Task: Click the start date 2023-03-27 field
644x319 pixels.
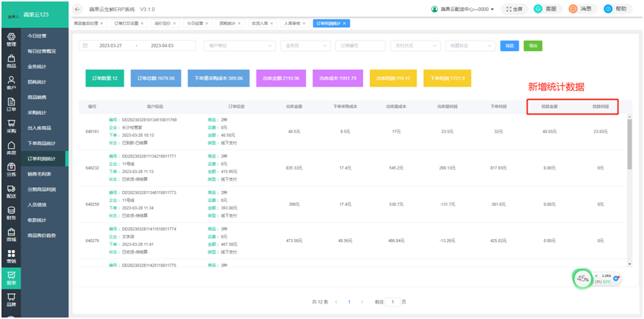Action: (x=110, y=45)
